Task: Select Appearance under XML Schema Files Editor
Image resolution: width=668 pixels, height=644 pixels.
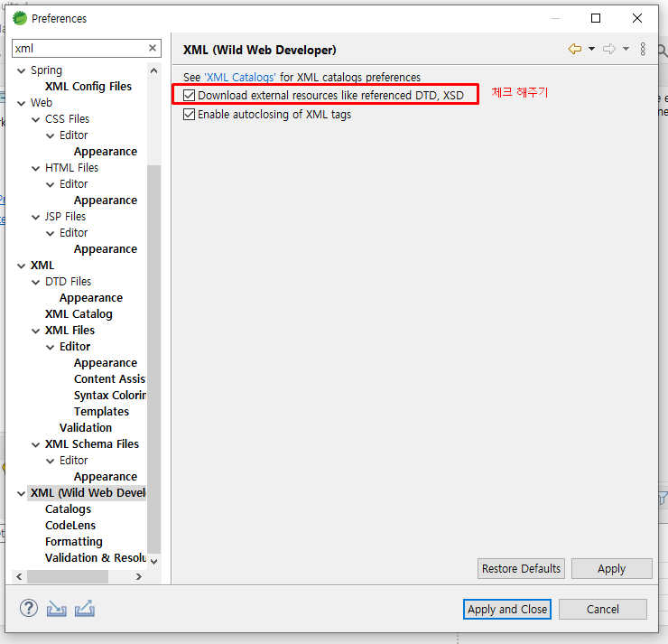Action: (106, 477)
